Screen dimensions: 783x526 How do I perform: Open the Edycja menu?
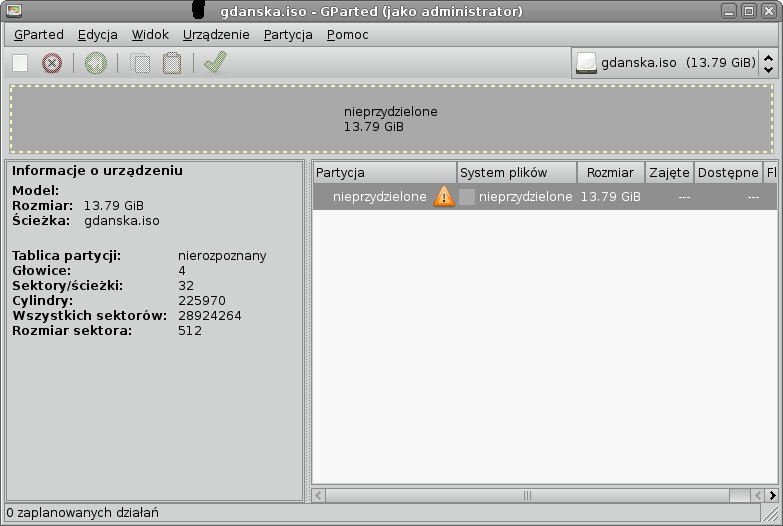pos(97,34)
